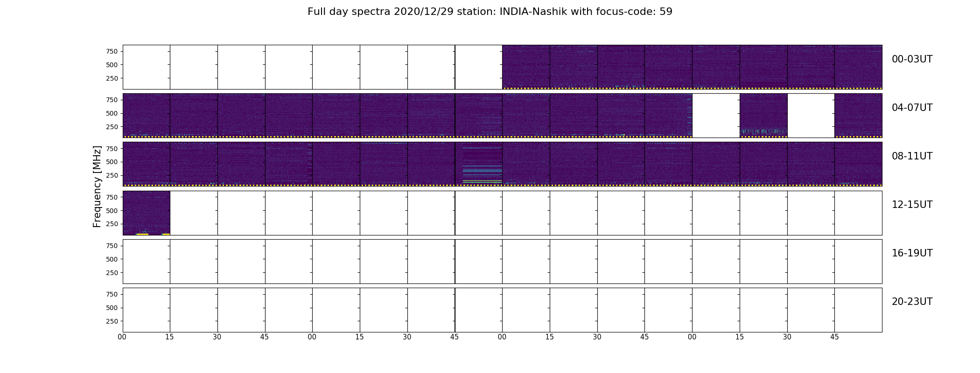The image size is (980, 373).
Task: Click the leftmost '00' x-axis tick label
Action: point(122,337)
